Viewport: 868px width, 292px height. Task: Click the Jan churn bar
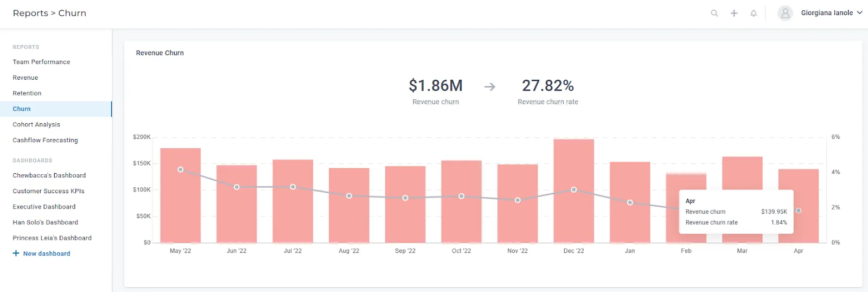[x=630, y=202]
